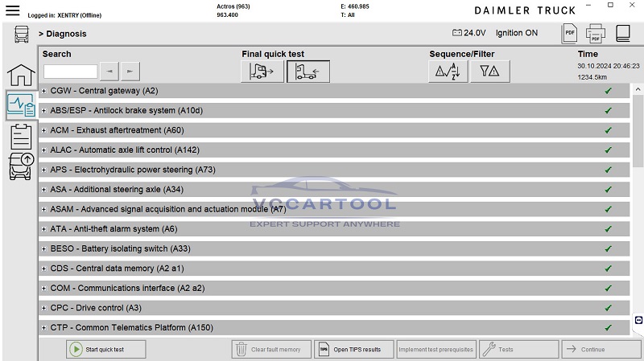Expand COM - Communications interface row
This screenshot has width=644, height=361.
44,288
